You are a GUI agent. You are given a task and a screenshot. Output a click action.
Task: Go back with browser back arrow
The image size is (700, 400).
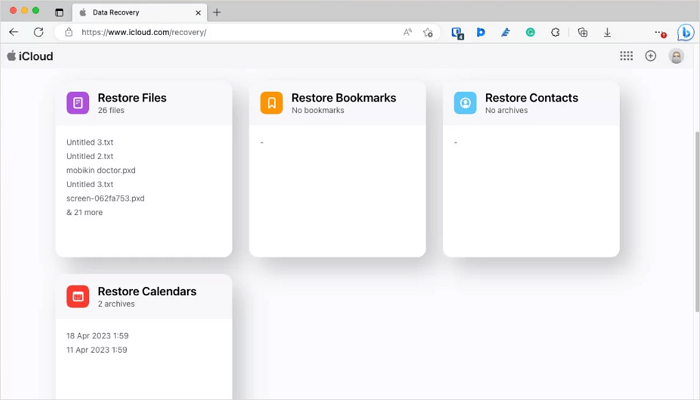tap(14, 32)
